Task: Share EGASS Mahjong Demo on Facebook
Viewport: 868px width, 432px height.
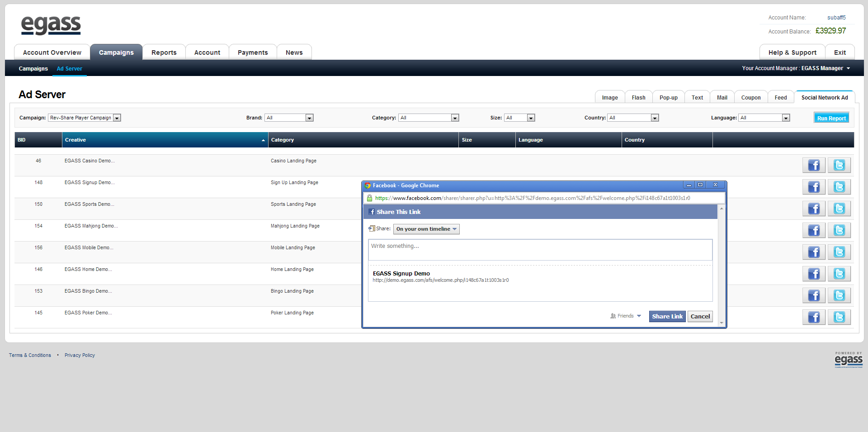Action: [814, 230]
